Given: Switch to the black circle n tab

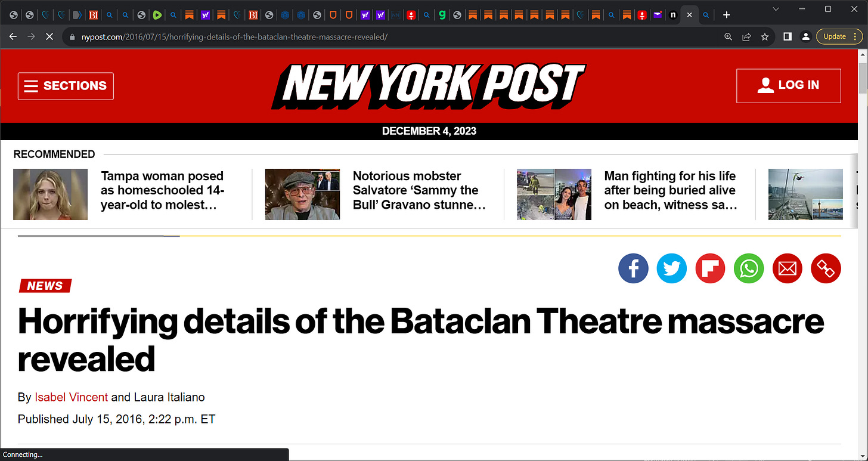Looking at the screenshot, I should click(x=673, y=15).
